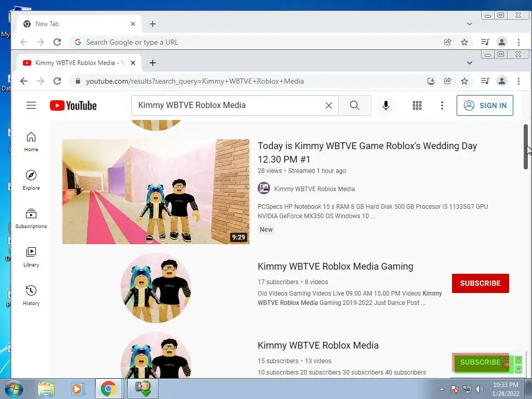Open the Wedding Day 12.30 PM video title
This screenshot has height=399, width=532.
coord(367,152)
